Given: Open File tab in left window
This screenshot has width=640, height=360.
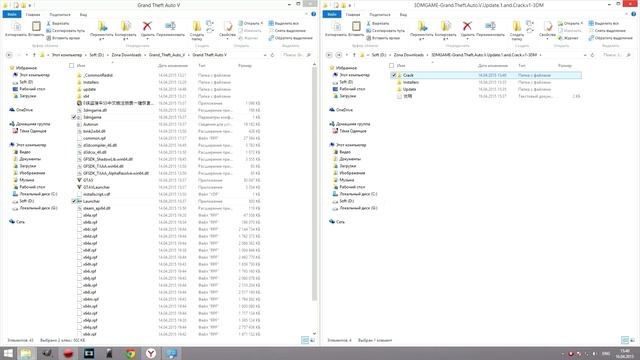Looking at the screenshot, I should coord(12,14).
